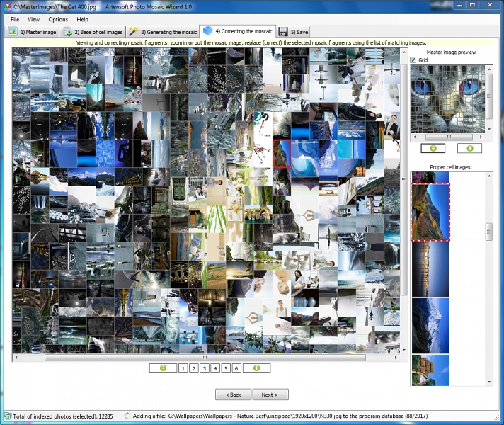Image resolution: width=504 pixels, height=425 pixels.
Task: Zoom in the mosaic with plus button
Action: pos(256,368)
